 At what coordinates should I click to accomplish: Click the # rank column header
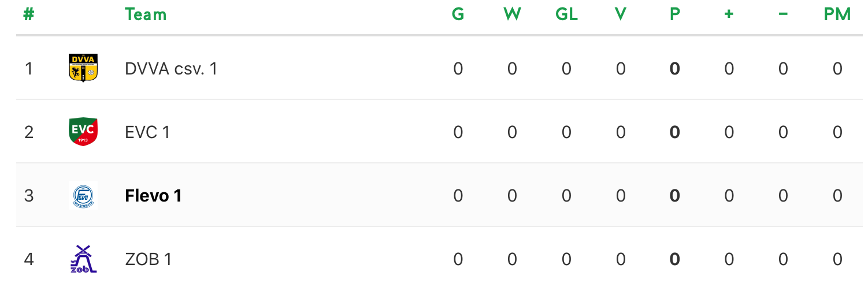(x=28, y=14)
